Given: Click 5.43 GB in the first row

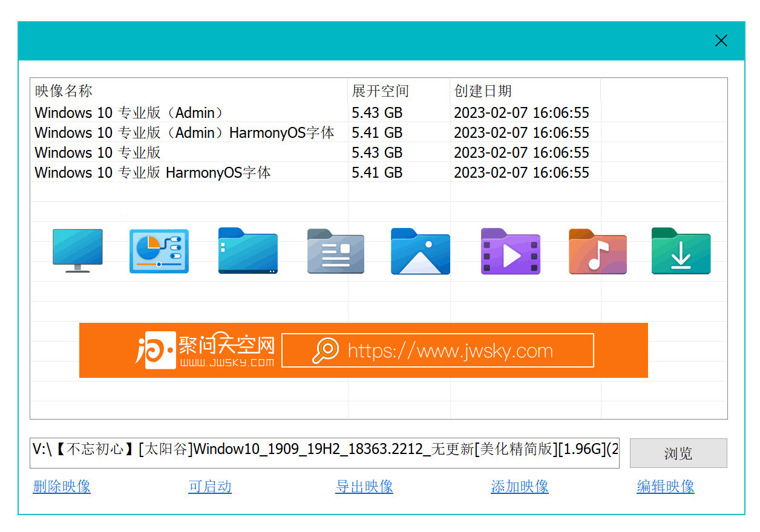Looking at the screenshot, I should [x=377, y=113].
